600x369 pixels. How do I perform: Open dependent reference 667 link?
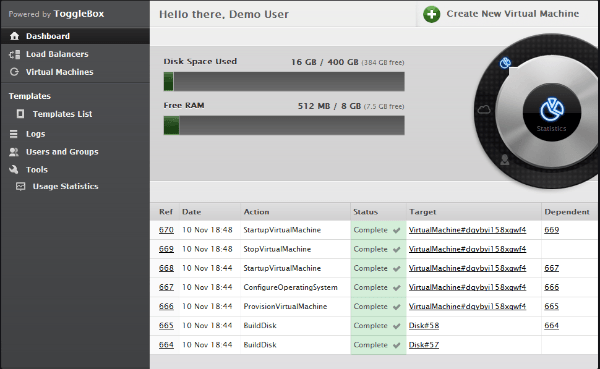pos(551,268)
